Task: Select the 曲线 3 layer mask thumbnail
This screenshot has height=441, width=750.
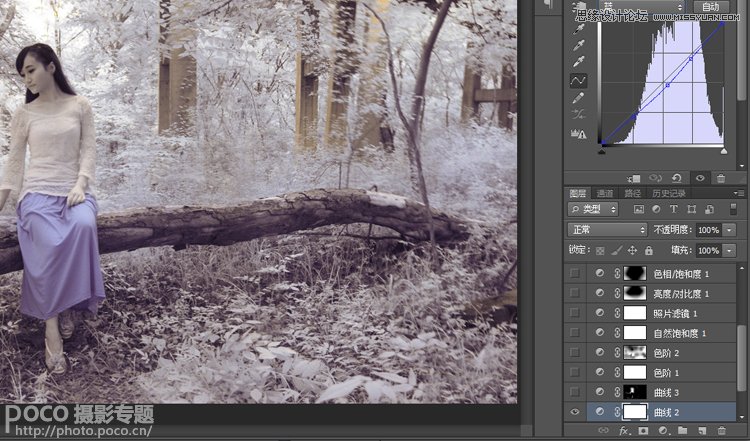Action: pyautogui.click(x=635, y=391)
